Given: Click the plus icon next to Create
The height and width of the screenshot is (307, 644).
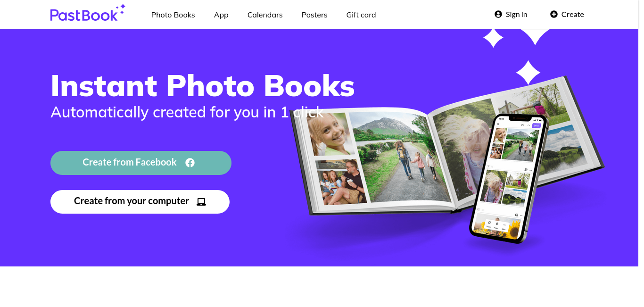Looking at the screenshot, I should coord(554,14).
